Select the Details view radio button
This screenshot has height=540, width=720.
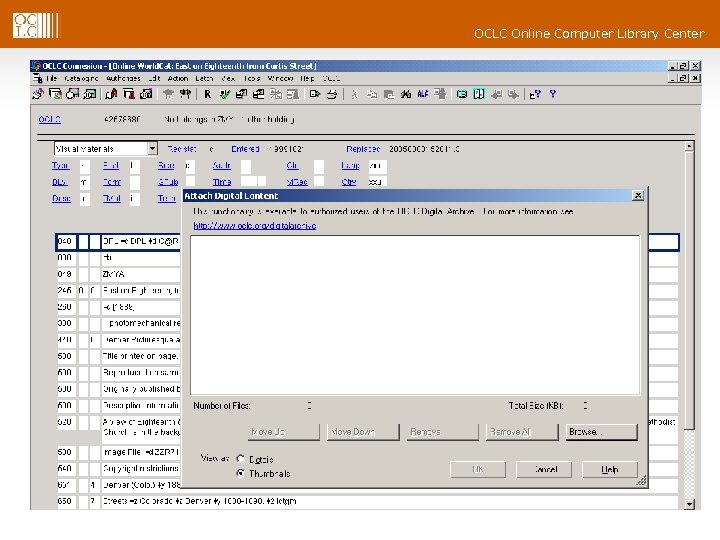tap(241, 459)
